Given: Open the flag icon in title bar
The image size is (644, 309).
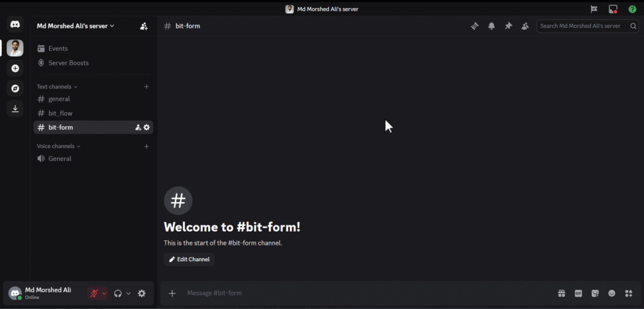Looking at the screenshot, I should tap(594, 9).
